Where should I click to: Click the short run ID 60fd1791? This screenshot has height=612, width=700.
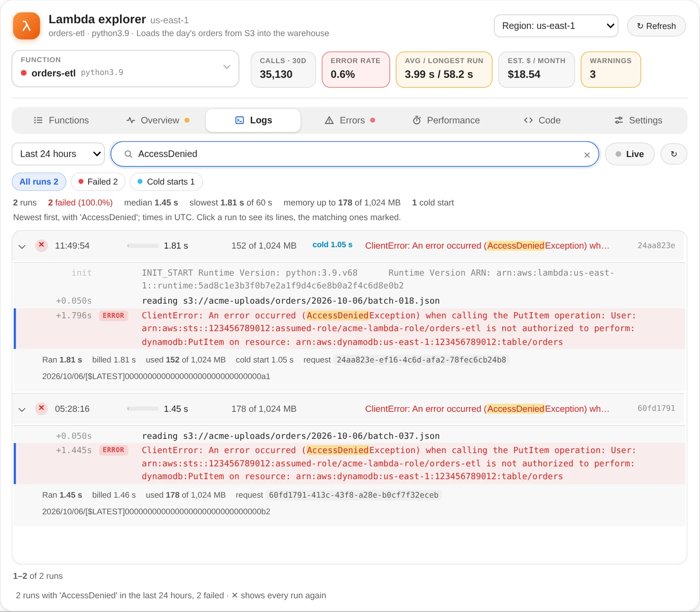point(656,408)
